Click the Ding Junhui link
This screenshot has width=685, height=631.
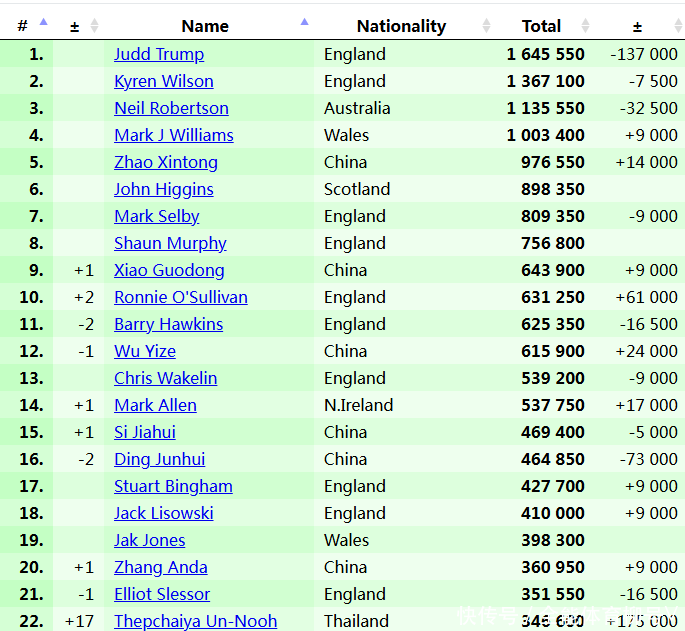(x=159, y=459)
